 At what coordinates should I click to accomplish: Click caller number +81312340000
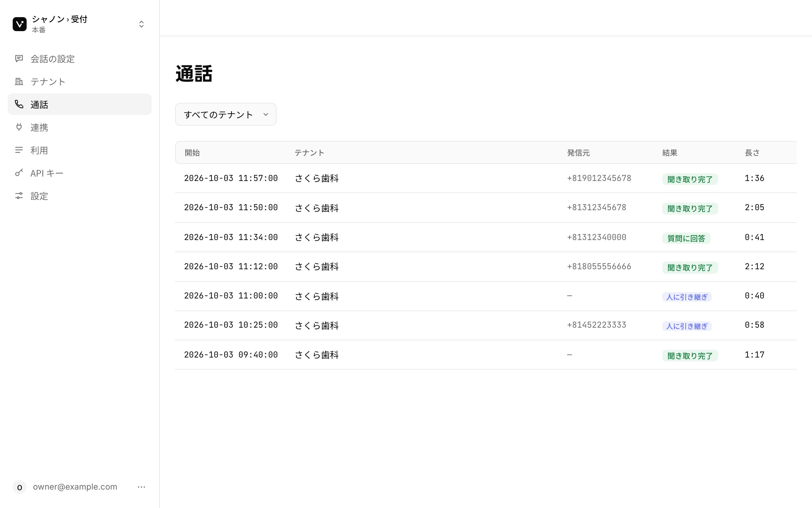[597, 237]
